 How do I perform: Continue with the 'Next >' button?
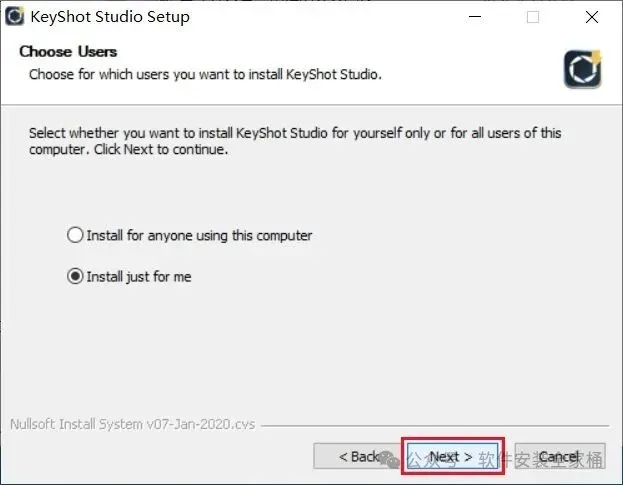(451, 457)
